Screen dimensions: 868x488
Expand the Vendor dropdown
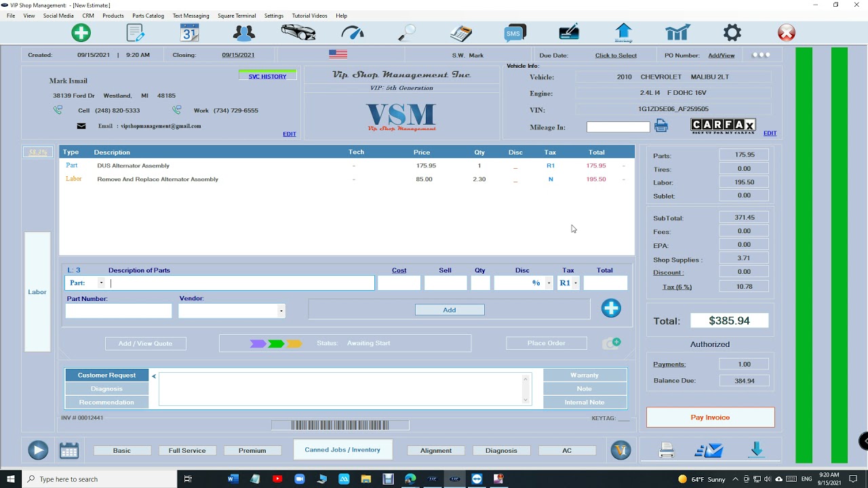[x=281, y=311]
